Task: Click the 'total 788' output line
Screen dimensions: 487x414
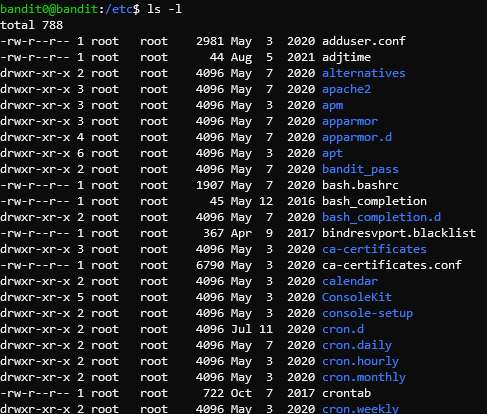Action: [32, 25]
